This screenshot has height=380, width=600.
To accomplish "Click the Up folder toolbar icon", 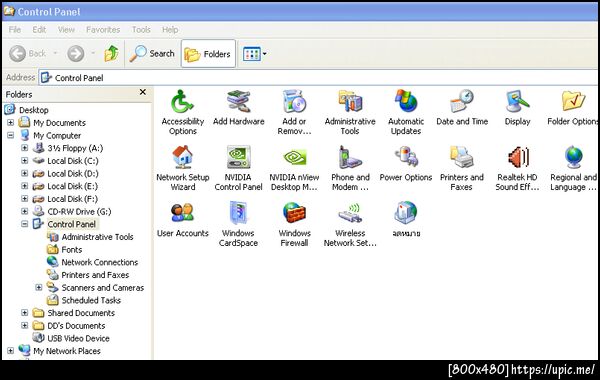I will (111, 53).
